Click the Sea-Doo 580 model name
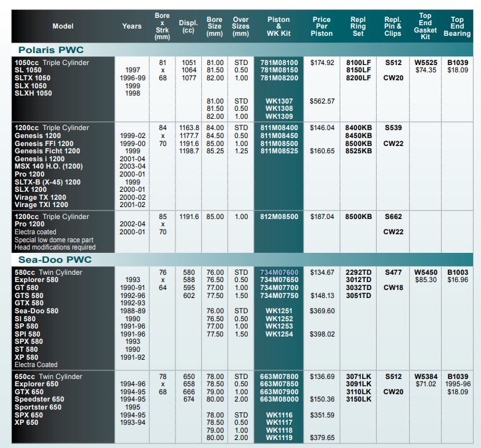The image size is (481, 448). click(x=37, y=311)
